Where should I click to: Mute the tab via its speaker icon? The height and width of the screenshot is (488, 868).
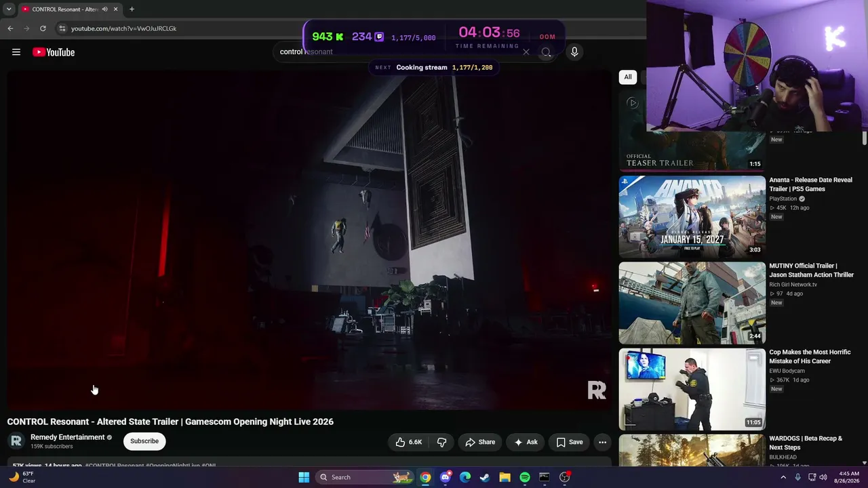pos(104,9)
